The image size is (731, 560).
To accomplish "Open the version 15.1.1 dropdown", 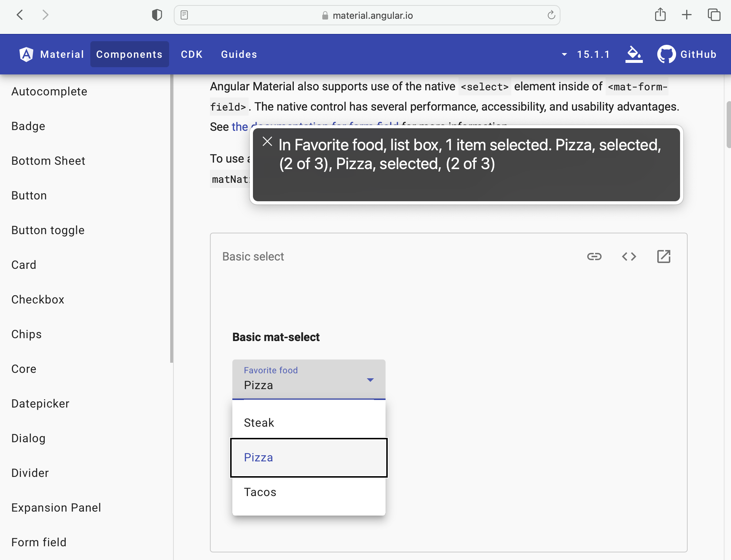I will tap(564, 54).
